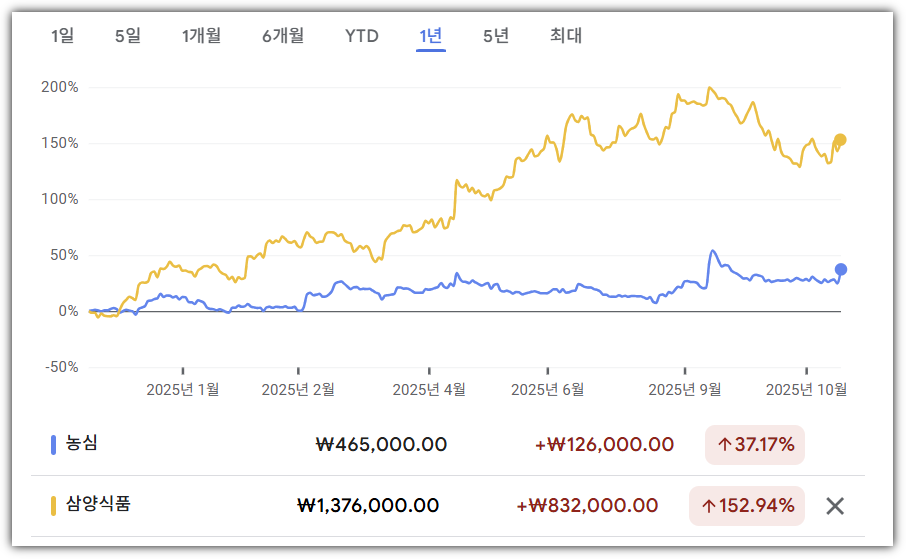Click the 삼양식품 price ₩1,376,000.00
Screen dimensions: 906x559
[368, 506]
